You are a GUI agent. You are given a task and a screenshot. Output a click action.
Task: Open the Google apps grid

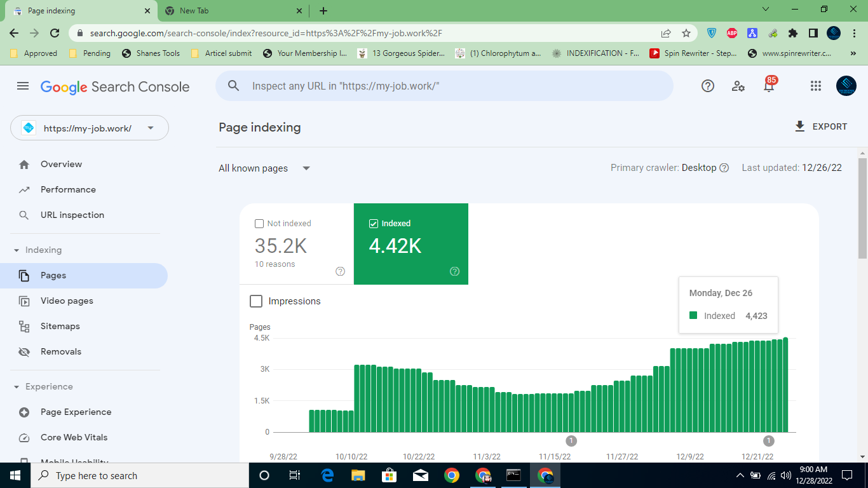coord(816,86)
